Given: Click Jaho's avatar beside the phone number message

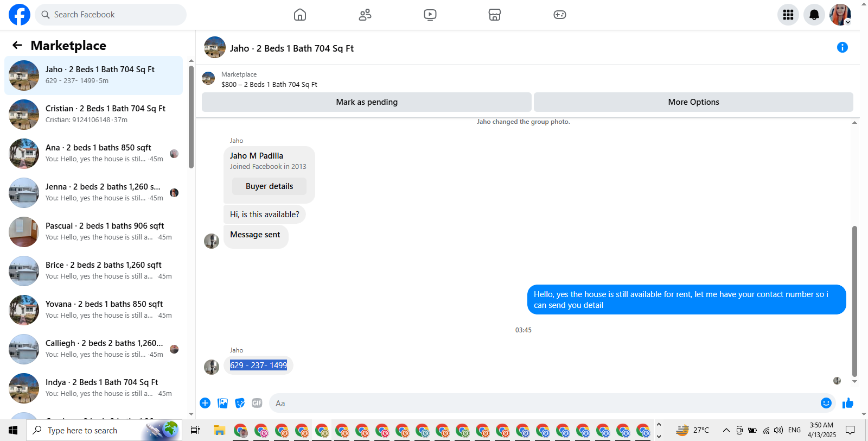Looking at the screenshot, I should point(212,367).
